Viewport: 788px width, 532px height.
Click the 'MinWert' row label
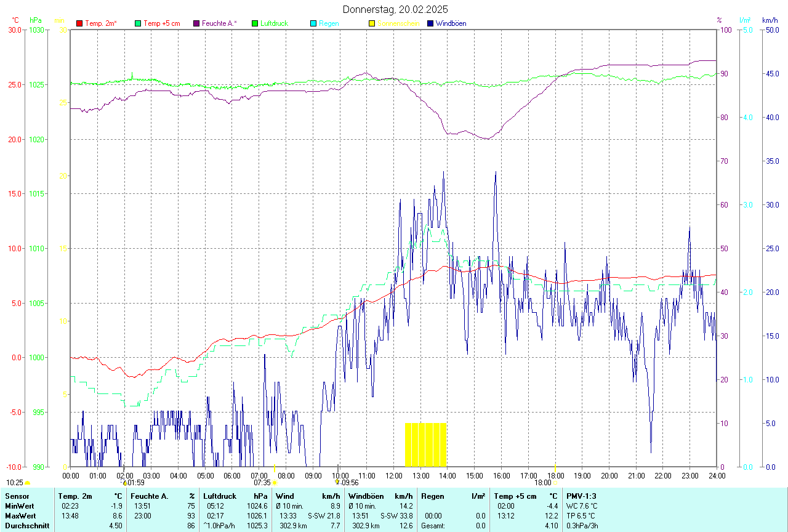coord(18,506)
